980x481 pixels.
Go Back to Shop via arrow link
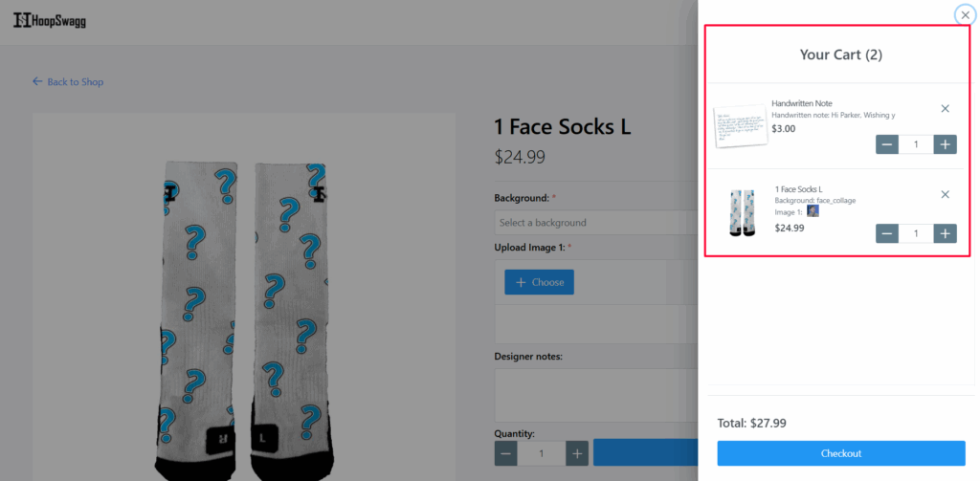[68, 82]
